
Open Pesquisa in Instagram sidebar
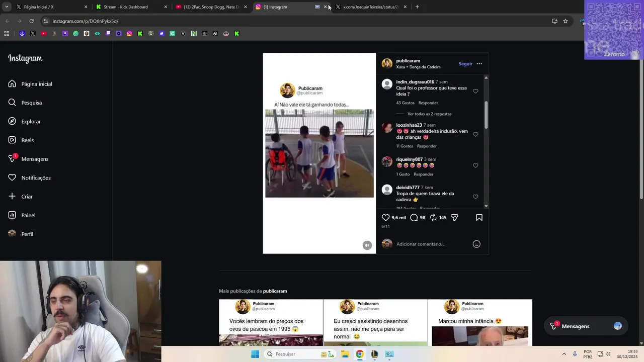(25, 103)
